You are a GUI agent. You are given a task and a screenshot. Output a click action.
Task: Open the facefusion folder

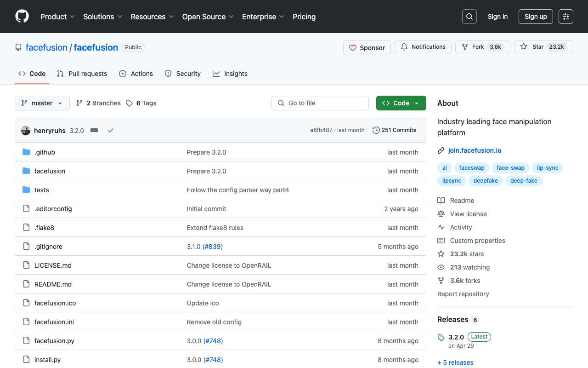pyautogui.click(x=50, y=171)
